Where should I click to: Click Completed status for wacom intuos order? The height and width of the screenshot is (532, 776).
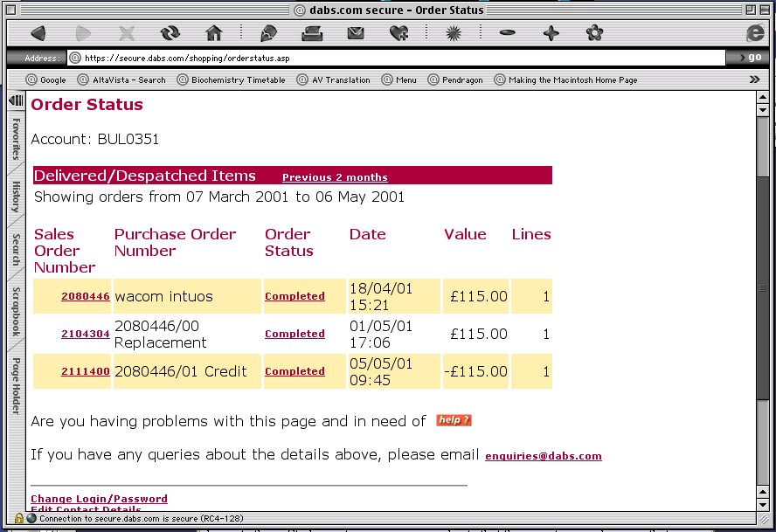(x=295, y=296)
